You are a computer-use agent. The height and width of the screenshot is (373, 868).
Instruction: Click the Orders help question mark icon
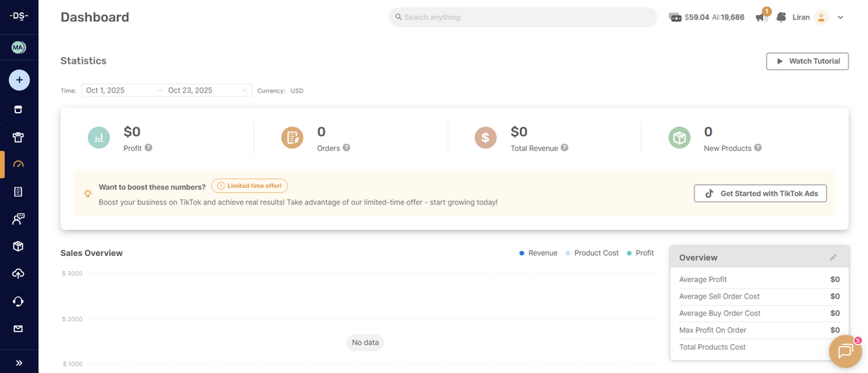pyautogui.click(x=346, y=147)
